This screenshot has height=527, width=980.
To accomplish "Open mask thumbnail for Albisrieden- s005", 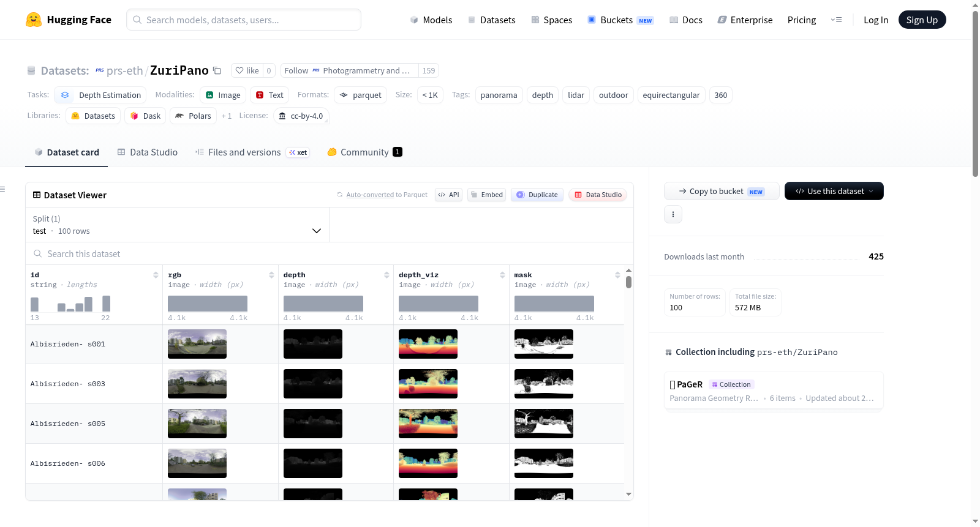I will [x=544, y=424].
